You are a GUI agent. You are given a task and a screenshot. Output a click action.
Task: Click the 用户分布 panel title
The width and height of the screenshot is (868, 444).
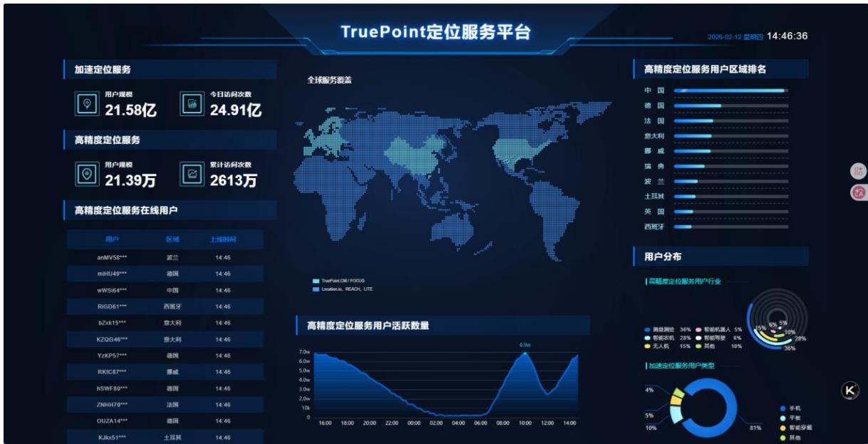[663, 257]
